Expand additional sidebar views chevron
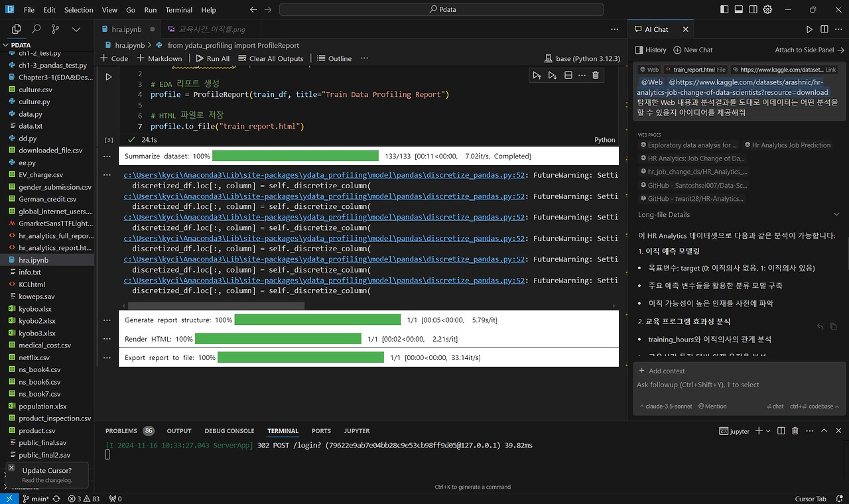The width and height of the screenshot is (849, 504). pos(76,29)
